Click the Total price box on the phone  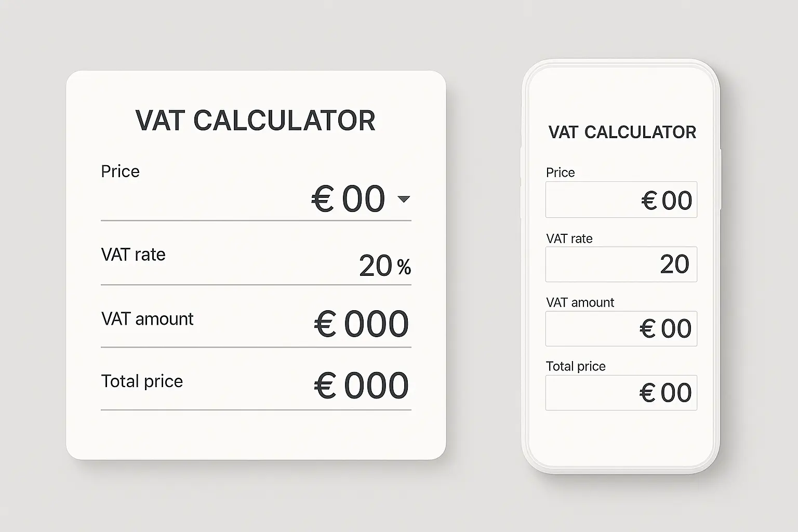[621, 393]
